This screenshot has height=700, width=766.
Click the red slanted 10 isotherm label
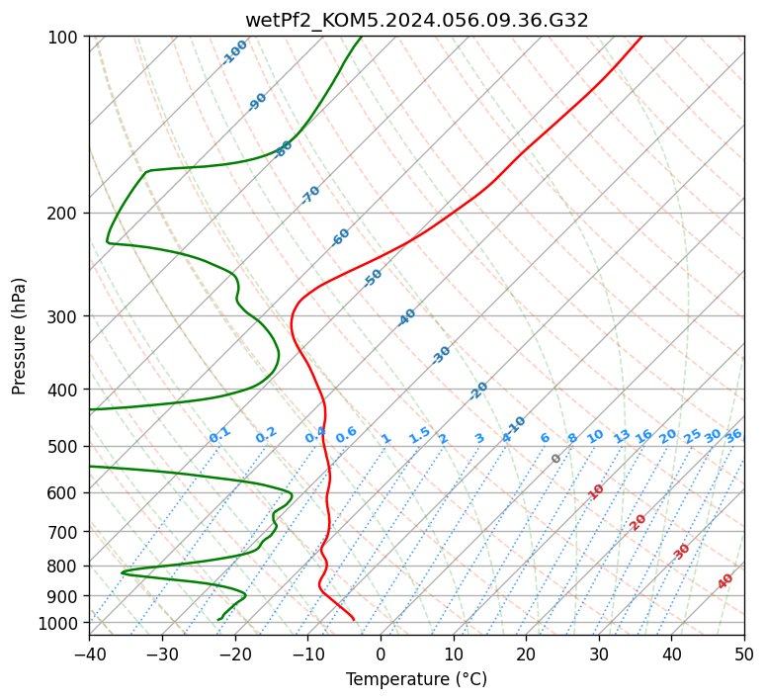coord(596,491)
